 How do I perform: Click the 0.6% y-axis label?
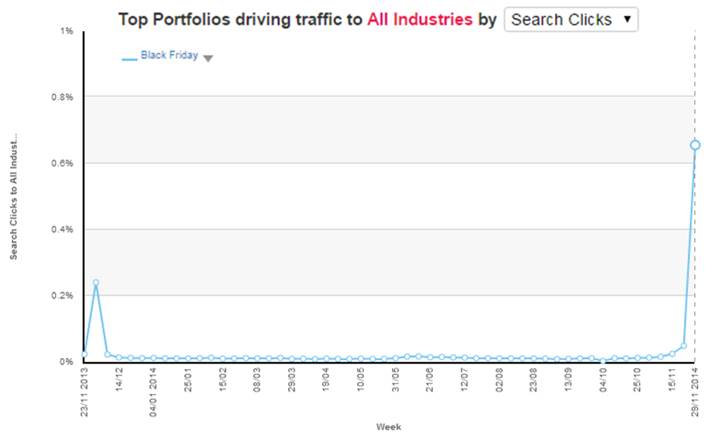(63, 163)
